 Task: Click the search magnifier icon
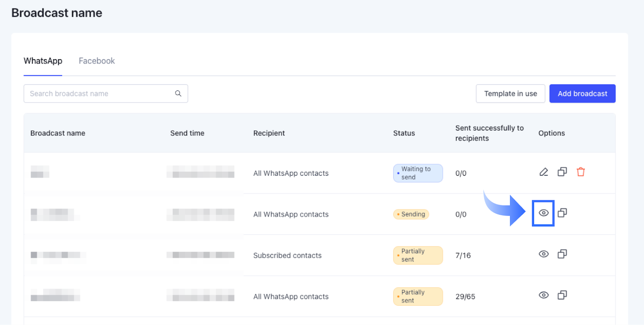(x=178, y=94)
